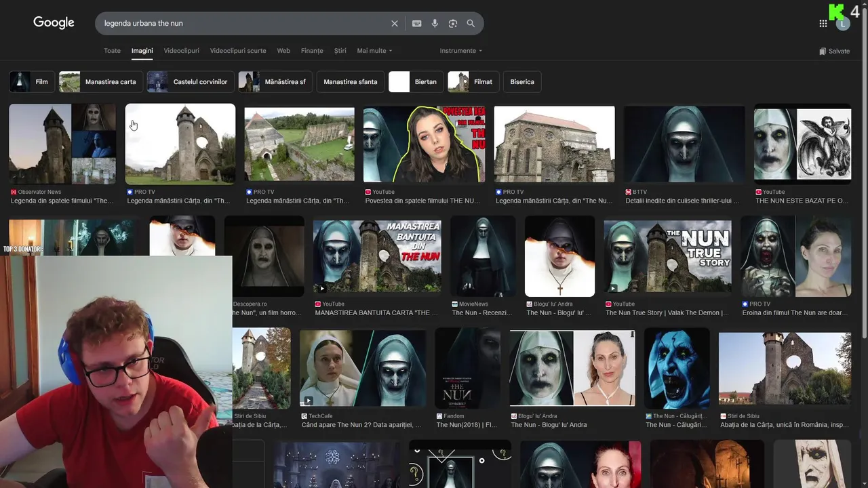The width and height of the screenshot is (868, 488).
Task: Expand the Mai multe dropdown
Action: pos(374,51)
